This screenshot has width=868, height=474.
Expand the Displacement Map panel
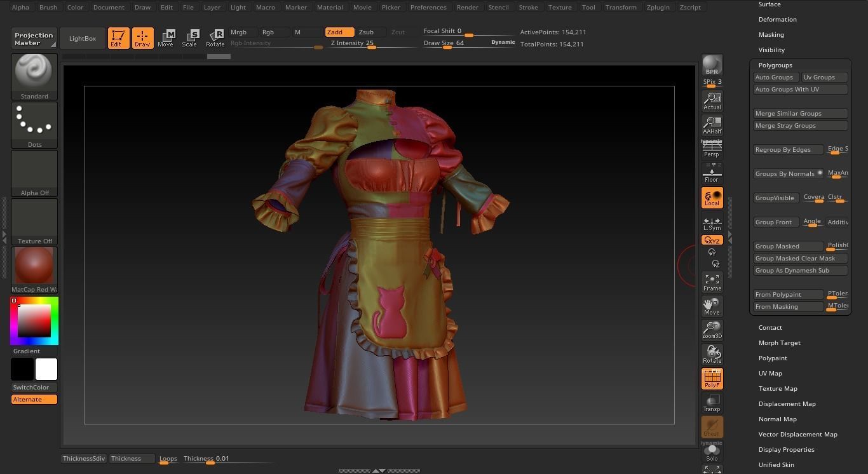tap(787, 403)
